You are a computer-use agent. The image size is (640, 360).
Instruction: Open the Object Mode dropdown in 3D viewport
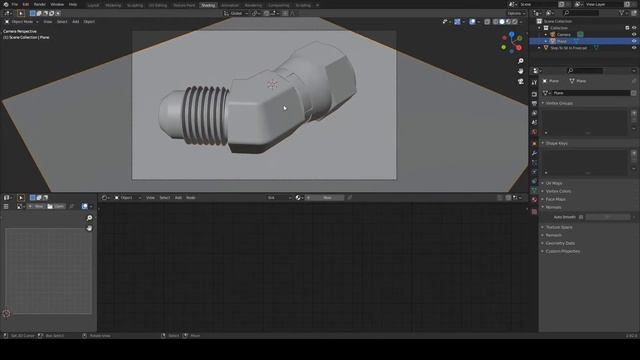coord(22,22)
